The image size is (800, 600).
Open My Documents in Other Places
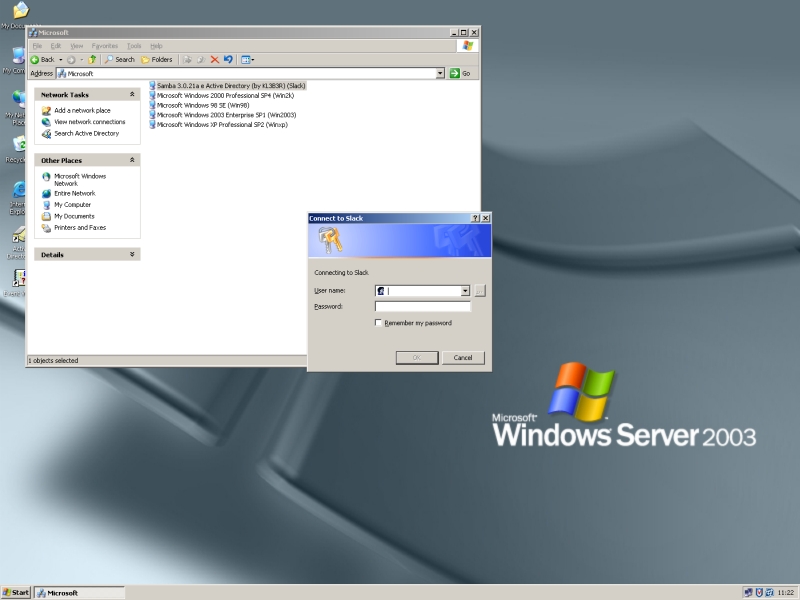point(74,216)
